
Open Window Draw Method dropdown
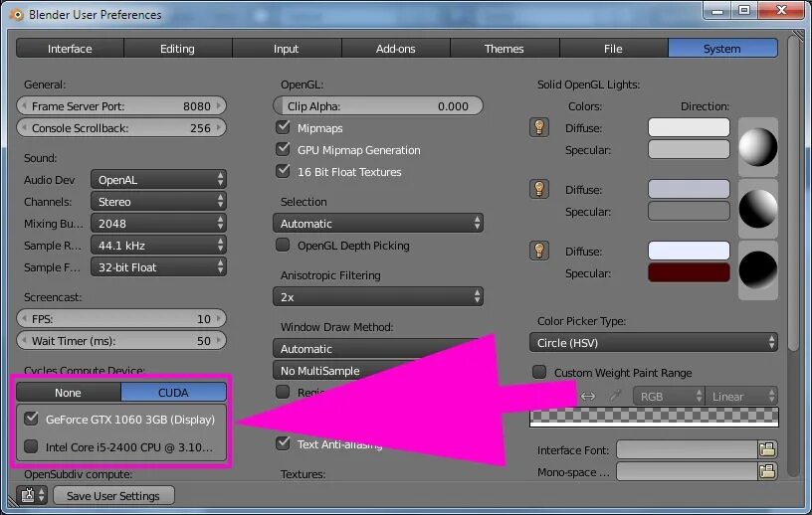click(x=378, y=348)
